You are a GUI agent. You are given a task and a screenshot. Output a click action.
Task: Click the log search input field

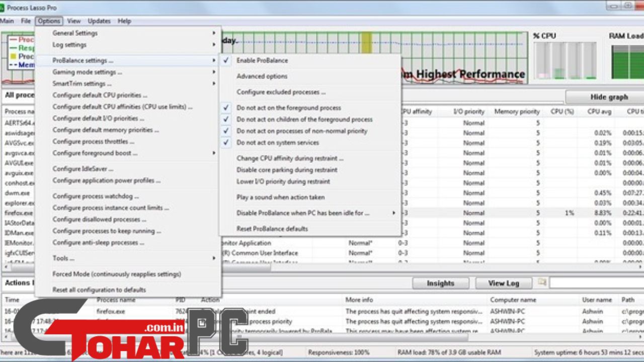coord(597,283)
